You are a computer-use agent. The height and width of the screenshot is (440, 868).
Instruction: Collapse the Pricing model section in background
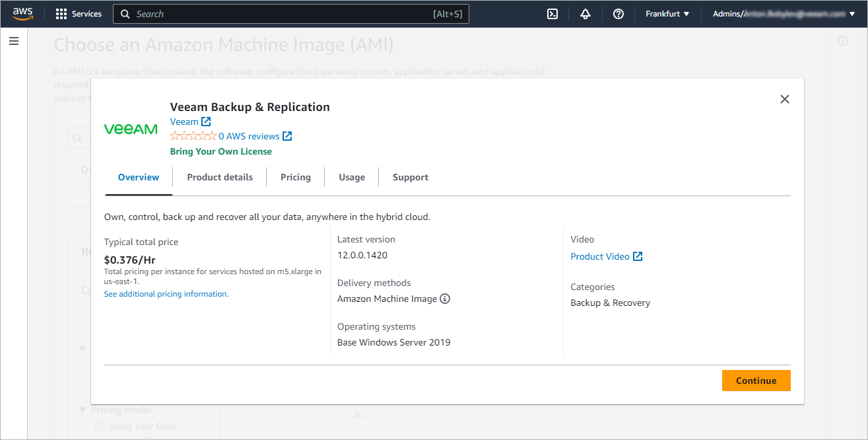[x=83, y=410]
